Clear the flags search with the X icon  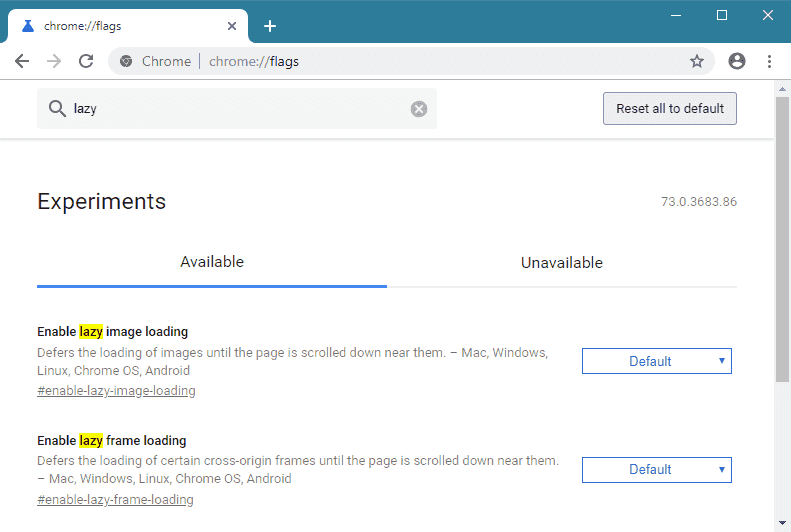pos(419,109)
